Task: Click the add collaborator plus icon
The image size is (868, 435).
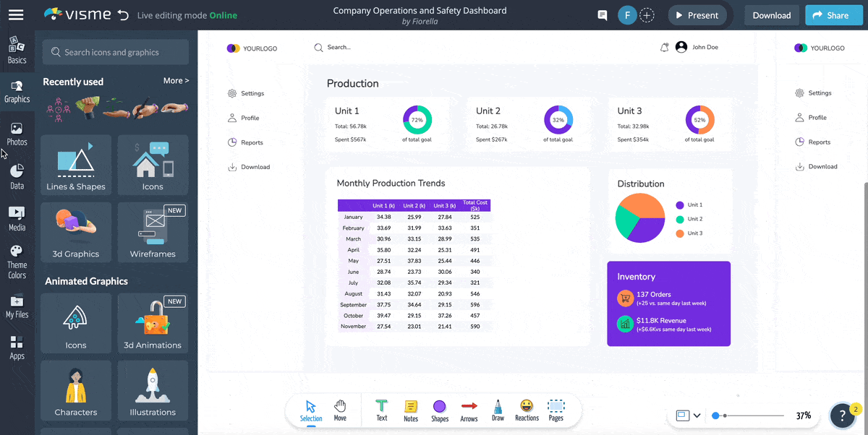Action: tap(647, 15)
